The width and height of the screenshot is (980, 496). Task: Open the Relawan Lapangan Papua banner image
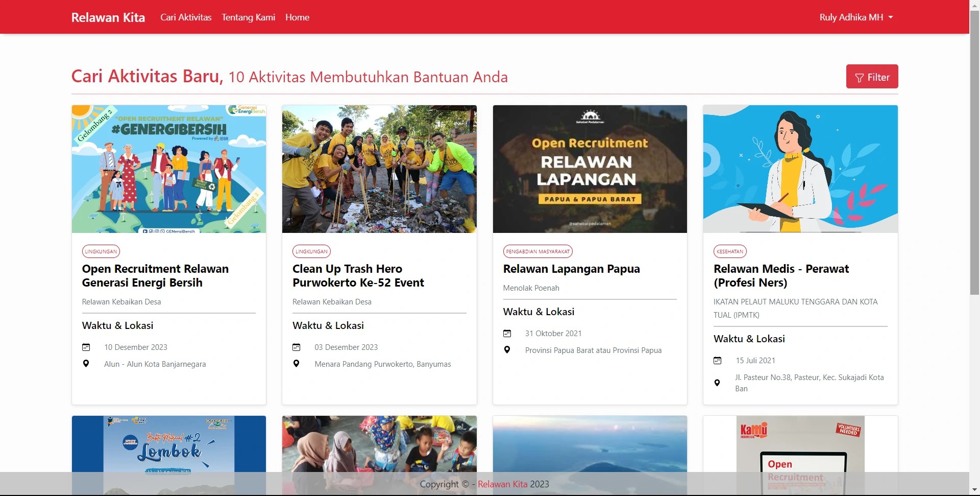590,169
